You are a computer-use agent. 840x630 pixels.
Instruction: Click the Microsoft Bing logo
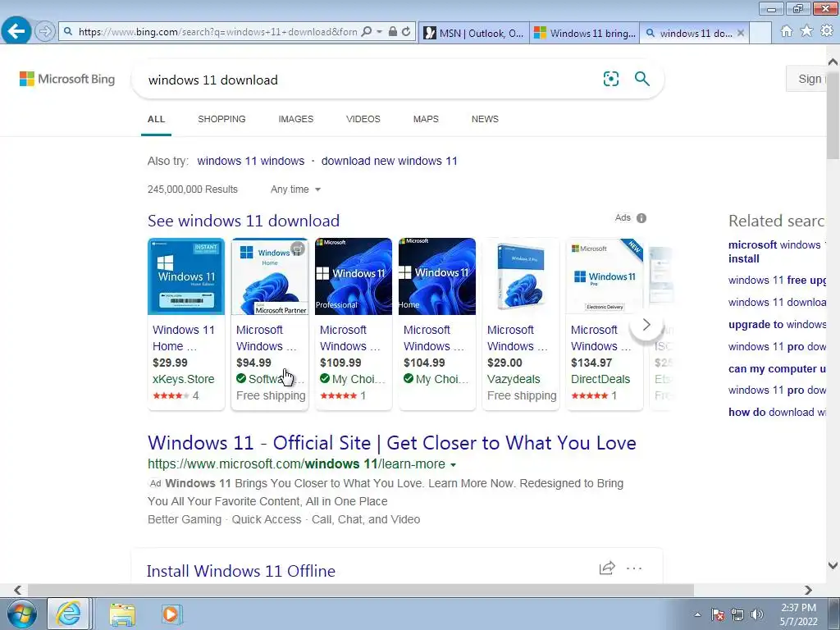(67, 80)
